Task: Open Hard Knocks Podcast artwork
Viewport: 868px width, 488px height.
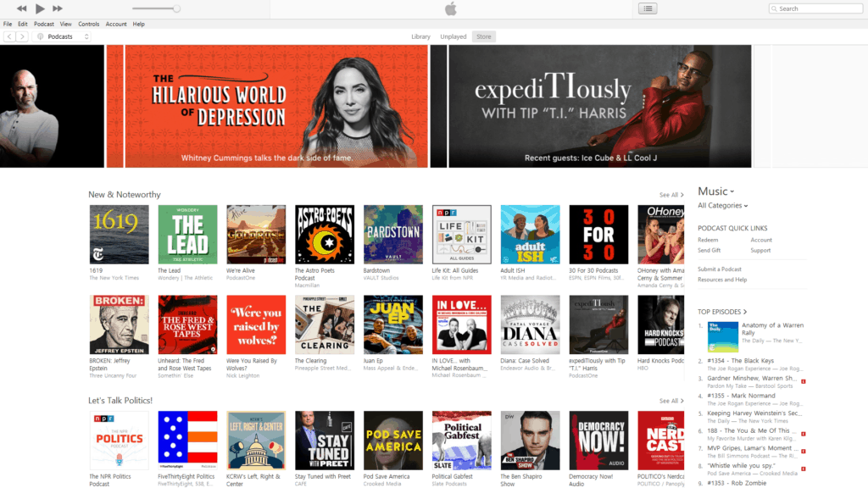Action: [660, 324]
